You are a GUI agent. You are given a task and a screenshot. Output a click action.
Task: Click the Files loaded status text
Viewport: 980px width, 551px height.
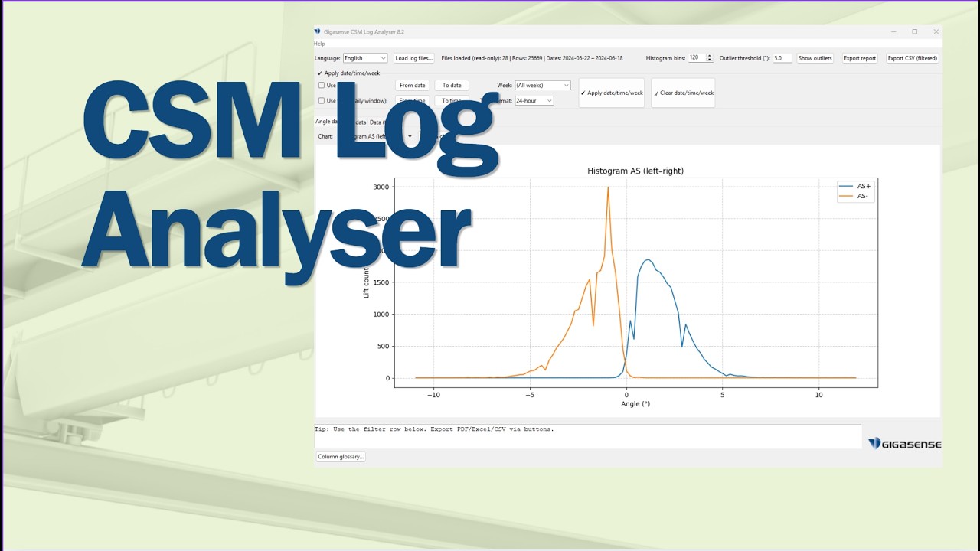pos(531,58)
